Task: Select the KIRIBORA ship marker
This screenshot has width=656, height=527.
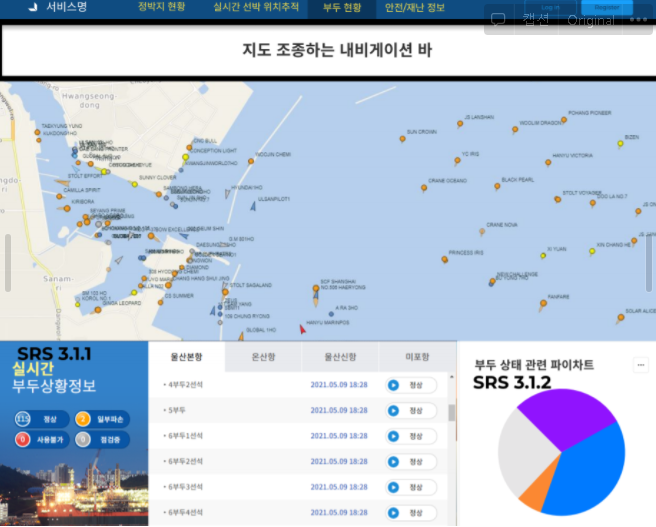Action: [x=67, y=208]
